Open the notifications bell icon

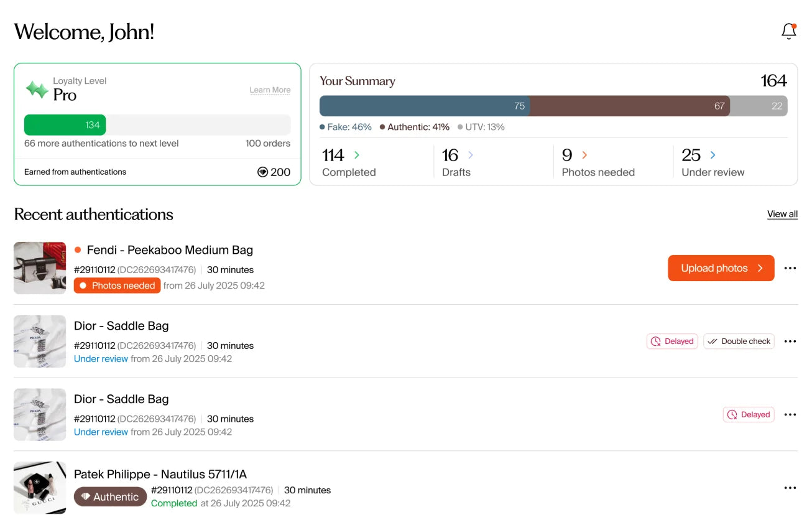788,32
